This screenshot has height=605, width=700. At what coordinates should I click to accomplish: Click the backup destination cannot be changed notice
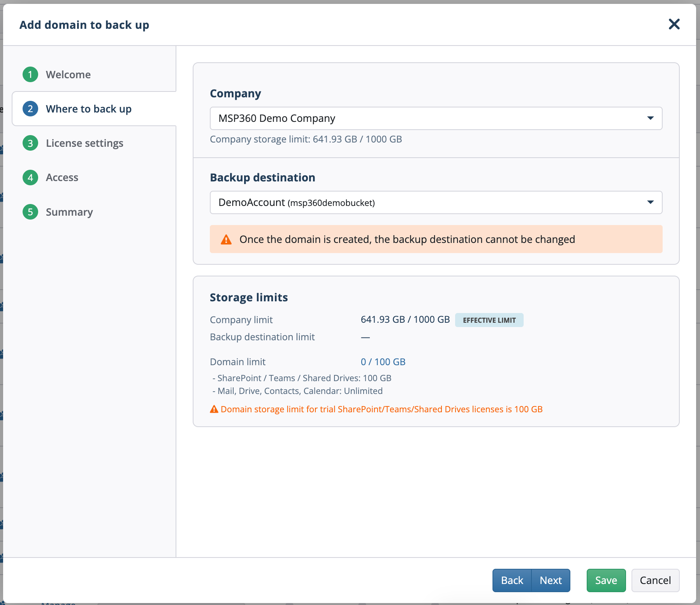pos(436,239)
